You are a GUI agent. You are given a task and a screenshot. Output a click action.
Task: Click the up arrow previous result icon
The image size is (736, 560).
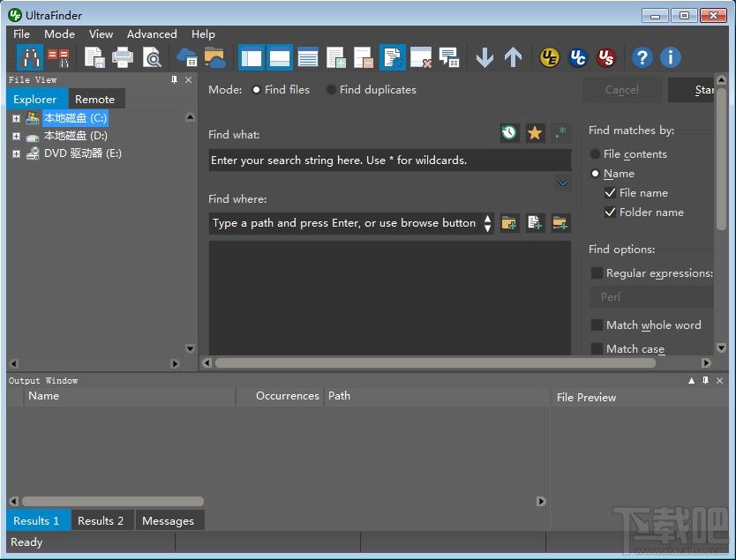pos(513,58)
